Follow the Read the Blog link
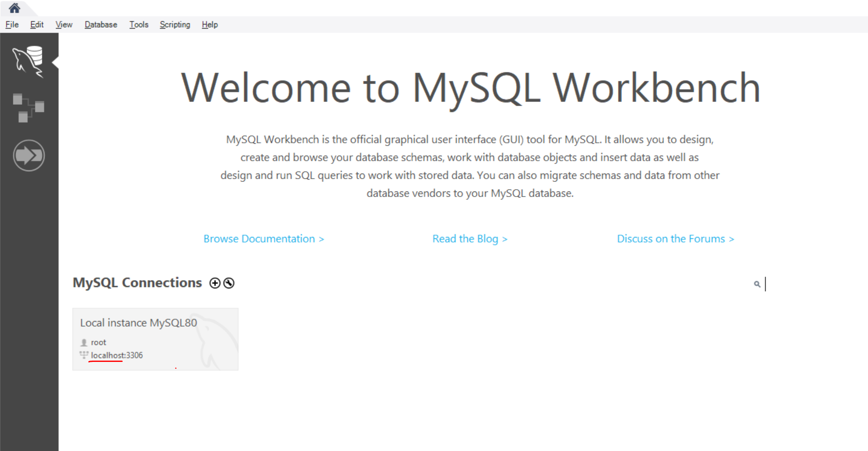This screenshot has width=868, height=451. coord(470,239)
